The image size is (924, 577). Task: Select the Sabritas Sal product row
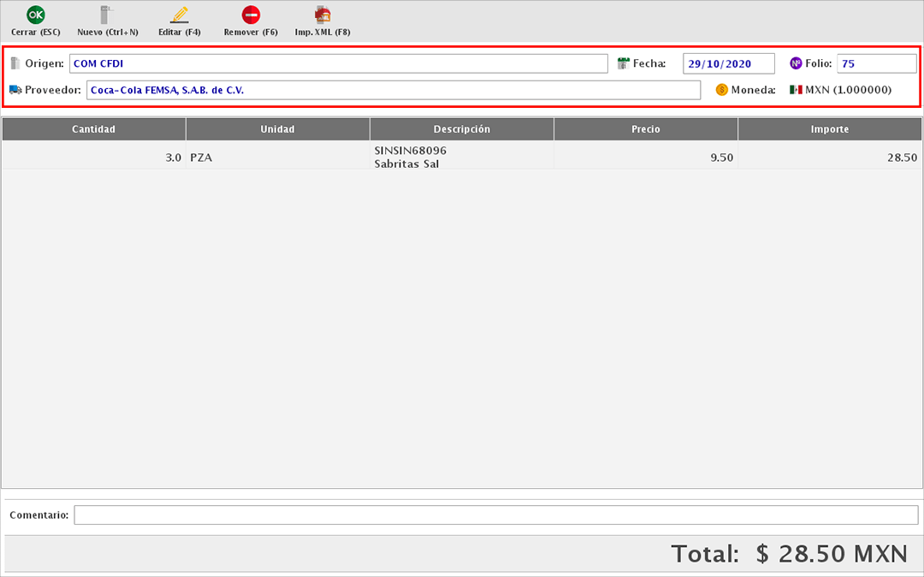pyautogui.click(x=461, y=158)
